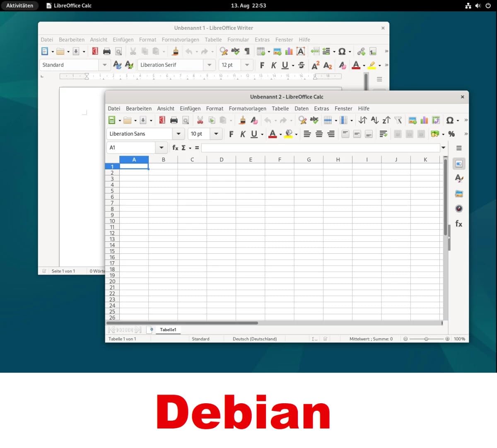
Task: Insert chart in Calc toolbar
Action: [424, 120]
